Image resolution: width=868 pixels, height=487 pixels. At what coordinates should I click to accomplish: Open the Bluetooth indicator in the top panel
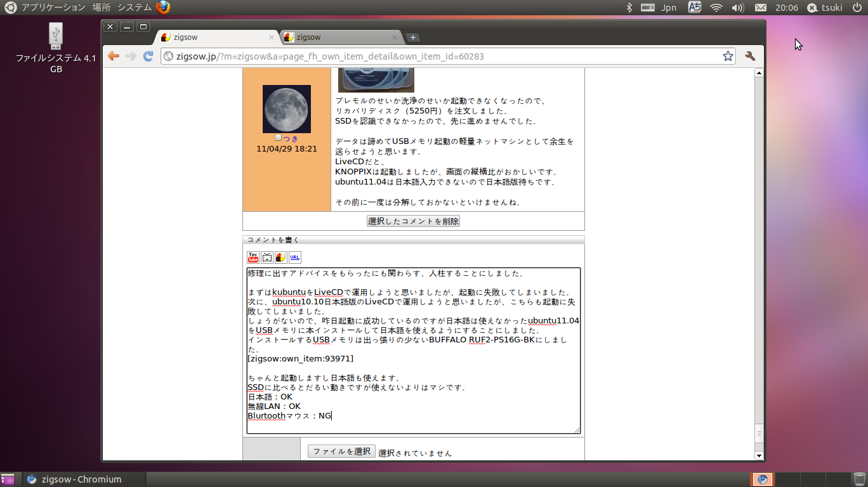point(629,8)
